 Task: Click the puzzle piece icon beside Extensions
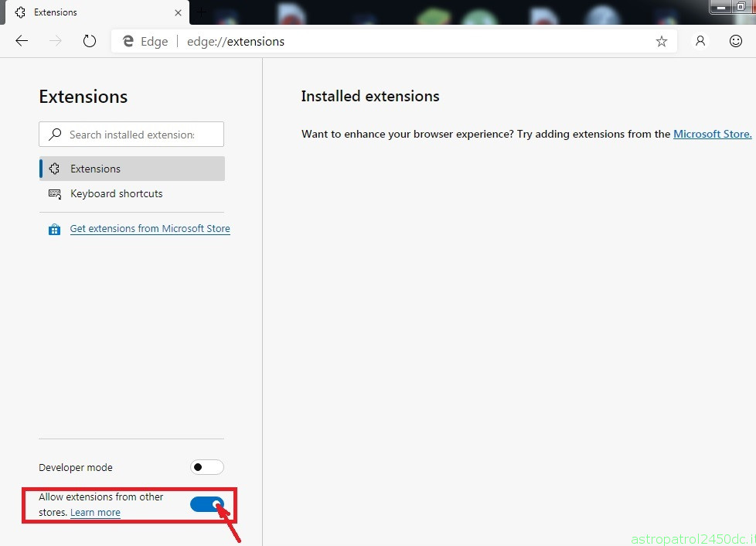coord(54,169)
